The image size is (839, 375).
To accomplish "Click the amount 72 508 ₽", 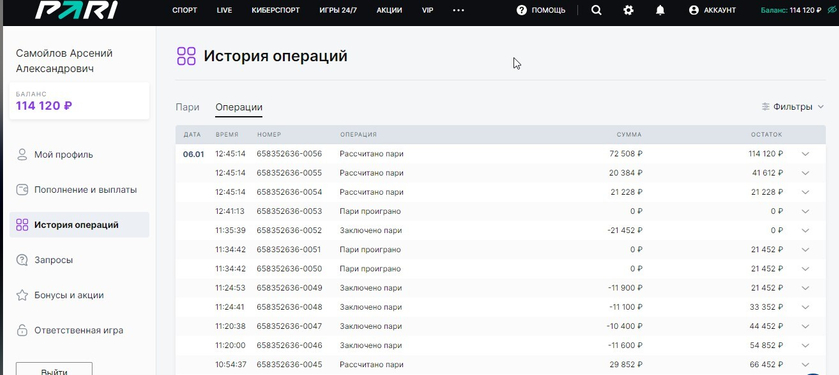I will (x=626, y=154).
